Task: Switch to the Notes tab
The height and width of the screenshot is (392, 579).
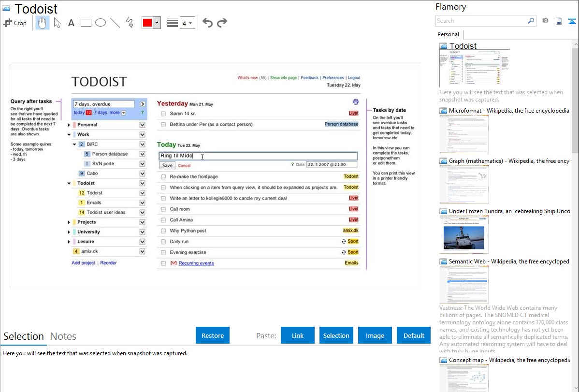Action: [x=63, y=336]
